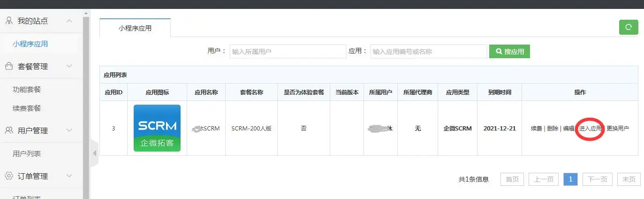Image resolution: width=644 pixels, height=199 pixels.
Task: Click the 所属用户 column header
Action: click(380, 92)
